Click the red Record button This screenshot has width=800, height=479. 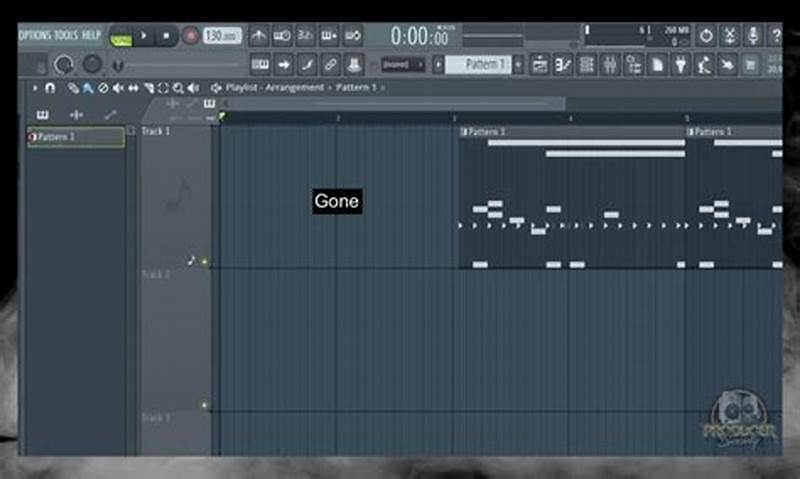point(191,36)
